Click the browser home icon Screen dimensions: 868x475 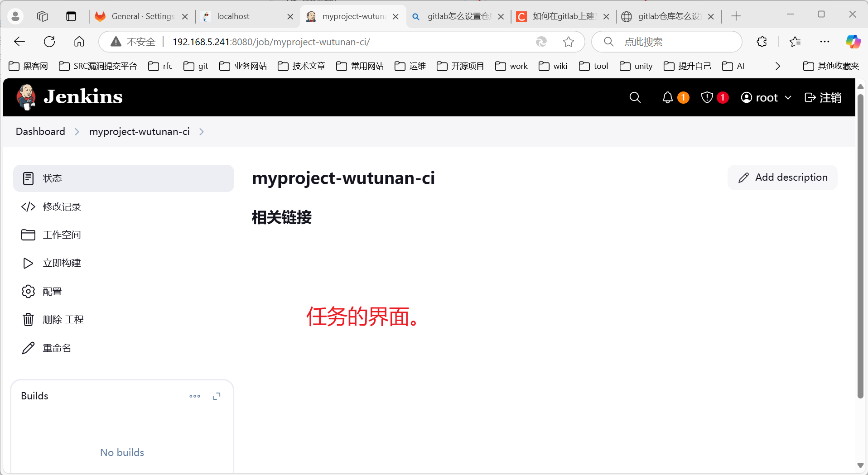pos(79,42)
